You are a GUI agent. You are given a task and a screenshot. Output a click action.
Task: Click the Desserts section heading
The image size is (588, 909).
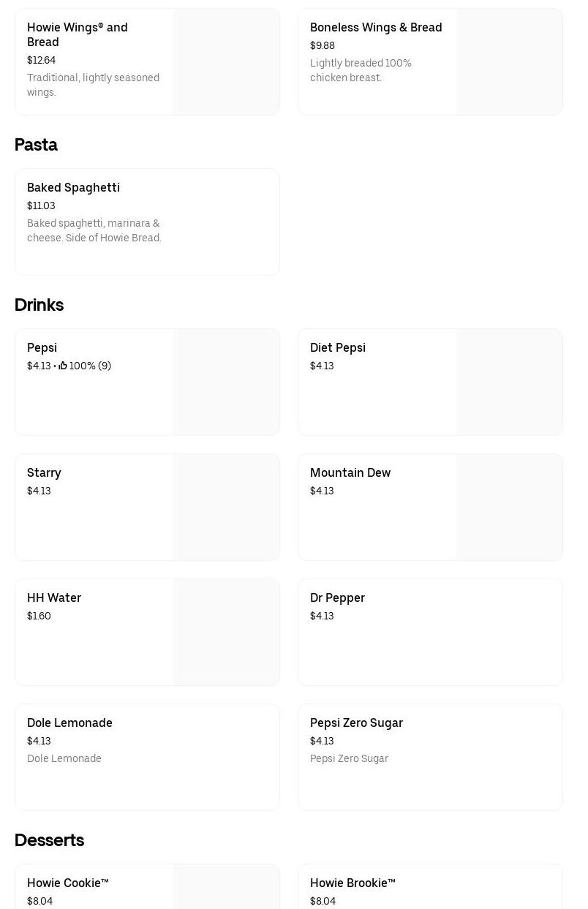[50, 840]
